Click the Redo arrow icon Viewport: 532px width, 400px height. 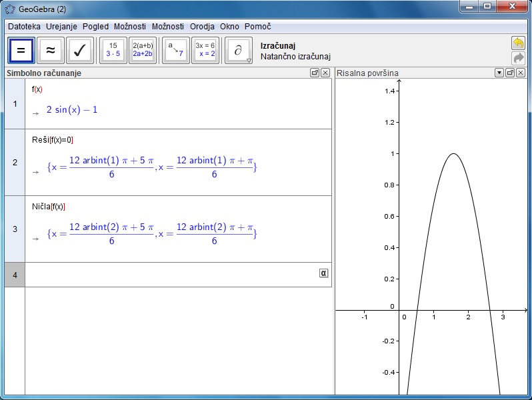[x=518, y=58]
